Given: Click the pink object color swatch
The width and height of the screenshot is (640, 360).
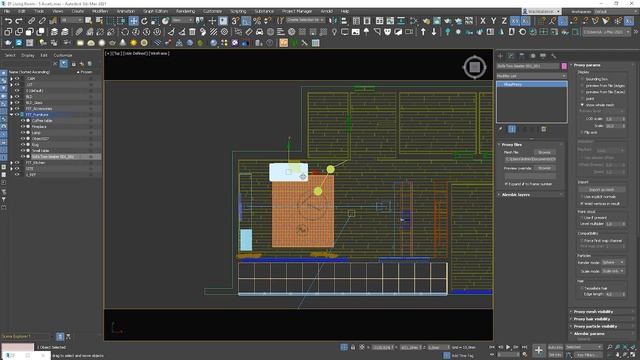Looking at the screenshot, I should point(564,66).
